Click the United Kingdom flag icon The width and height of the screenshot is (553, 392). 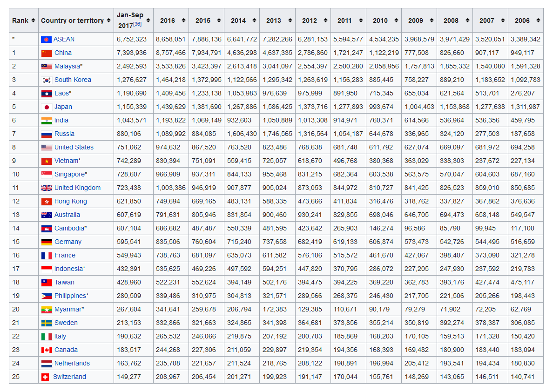point(47,188)
